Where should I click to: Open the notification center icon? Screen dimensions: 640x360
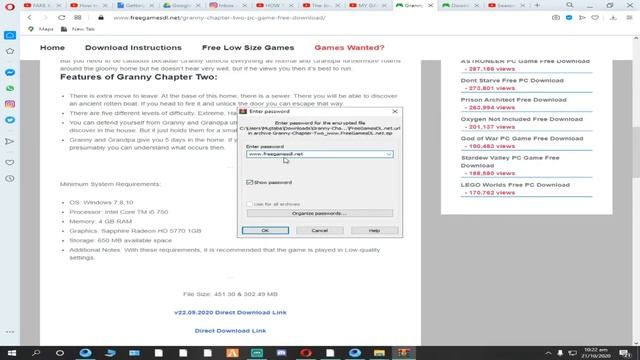tap(625, 353)
